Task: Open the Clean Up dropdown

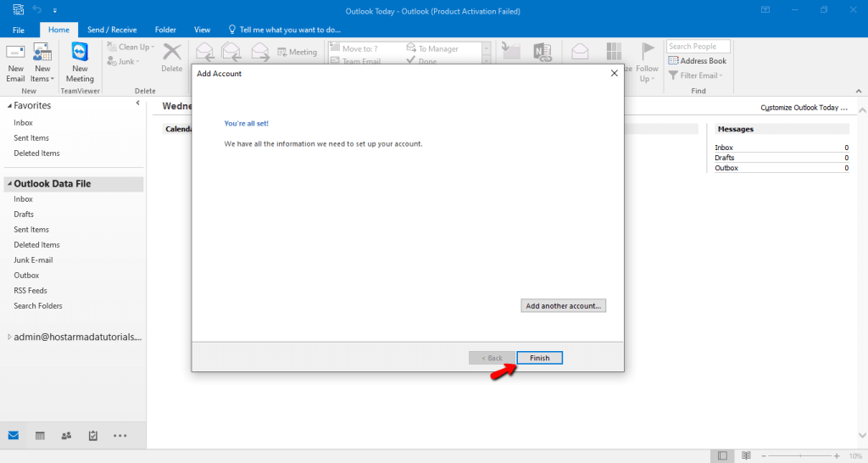Action: coord(131,47)
